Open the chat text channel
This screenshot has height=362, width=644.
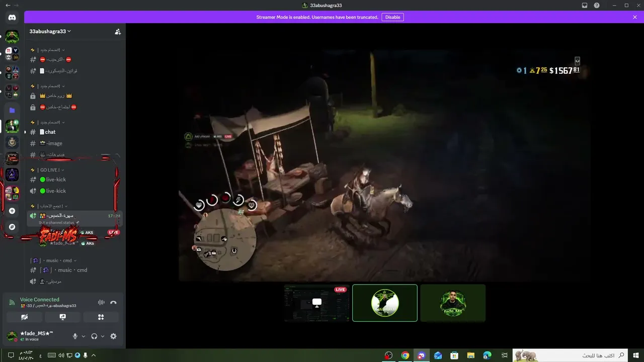75,132
